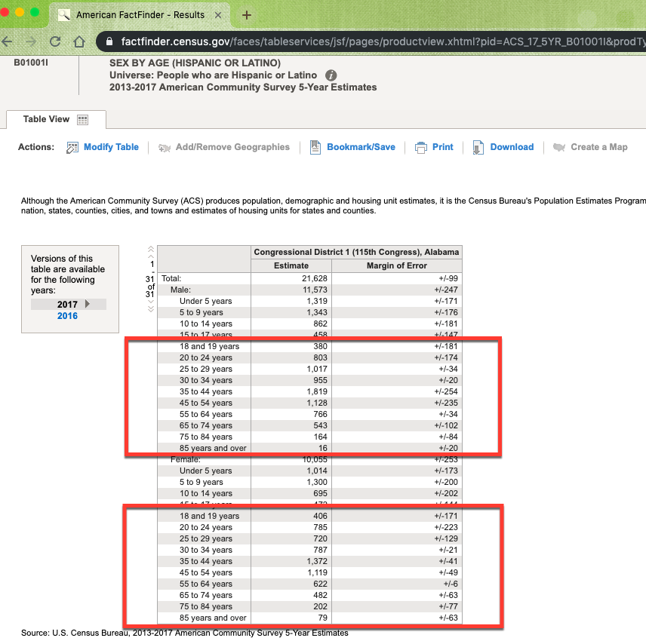Click the Bookmark/Save document icon
This screenshot has width=646, height=644.
click(x=315, y=148)
